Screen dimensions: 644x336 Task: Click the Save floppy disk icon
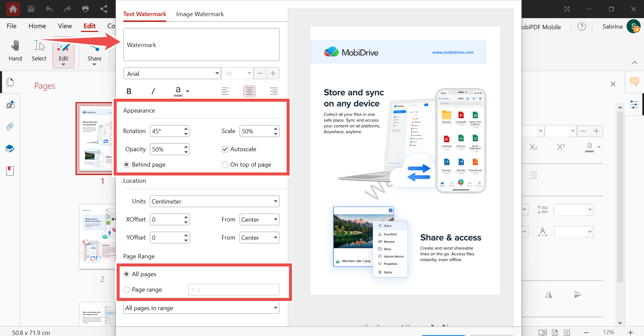pos(31,9)
